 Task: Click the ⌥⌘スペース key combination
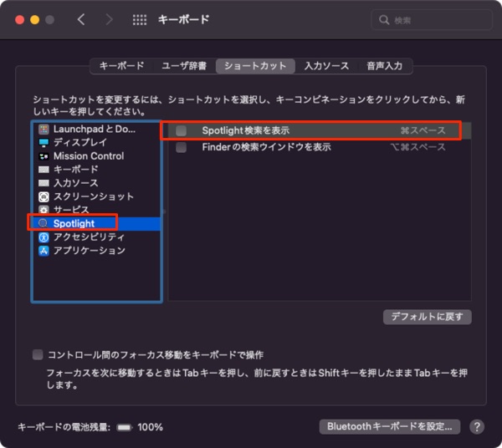[x=417, y=147]
